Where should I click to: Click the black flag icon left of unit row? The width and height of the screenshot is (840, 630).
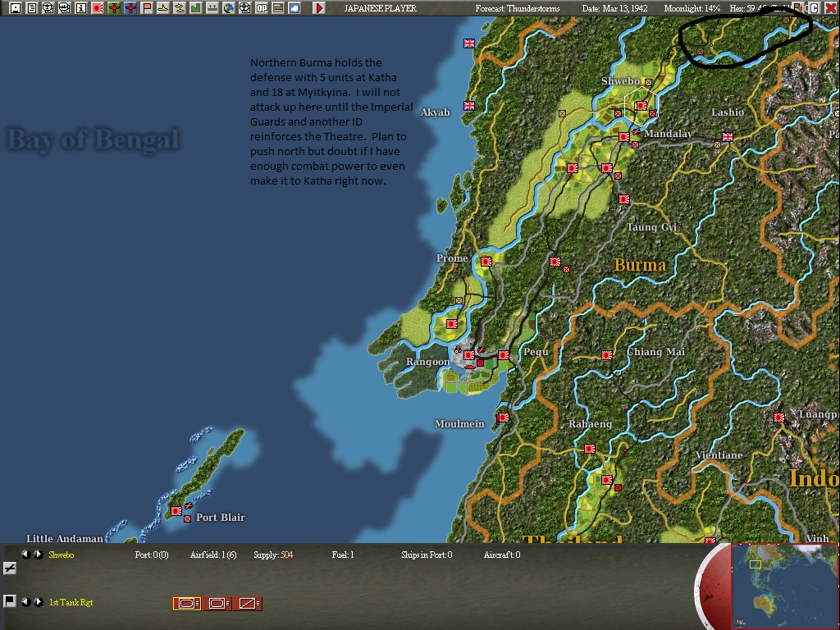(10, 601)
